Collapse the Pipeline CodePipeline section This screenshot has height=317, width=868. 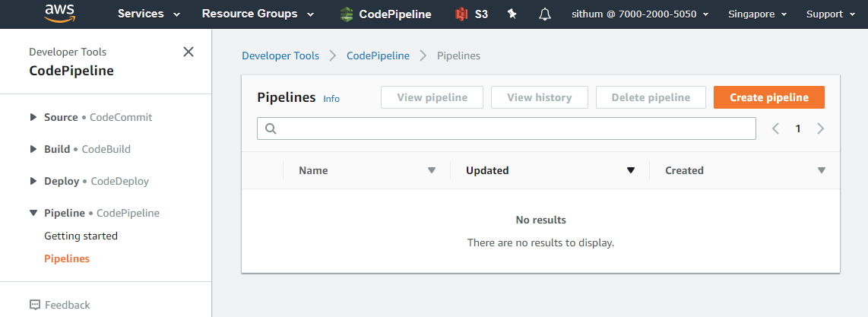pyautogui.click(x=33, y=213)
